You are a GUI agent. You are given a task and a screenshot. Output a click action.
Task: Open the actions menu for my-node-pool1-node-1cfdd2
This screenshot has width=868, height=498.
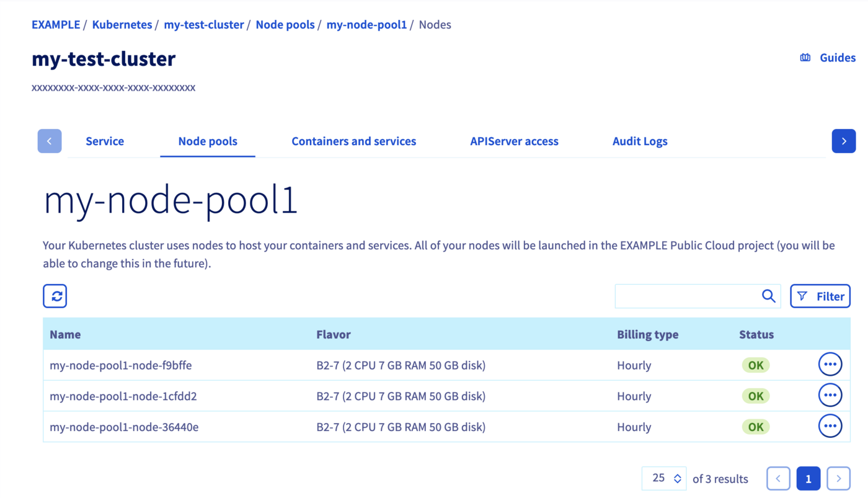point(830,395)
